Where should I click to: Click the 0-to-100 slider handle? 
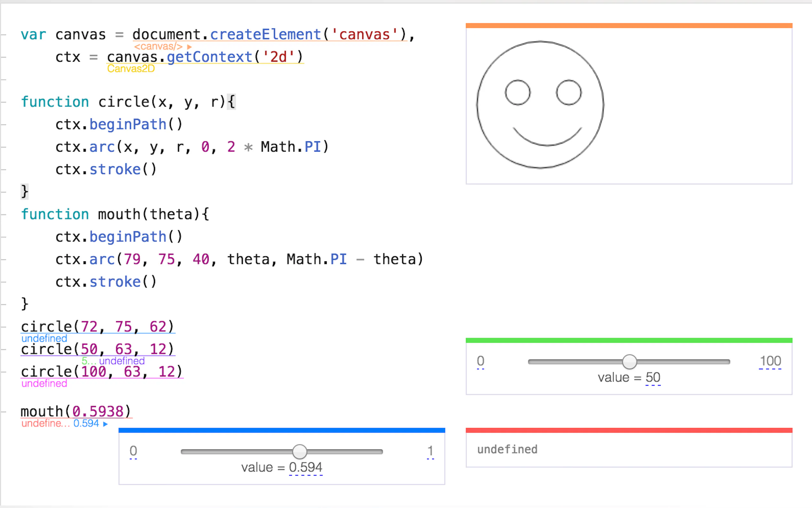coord(629,362)
